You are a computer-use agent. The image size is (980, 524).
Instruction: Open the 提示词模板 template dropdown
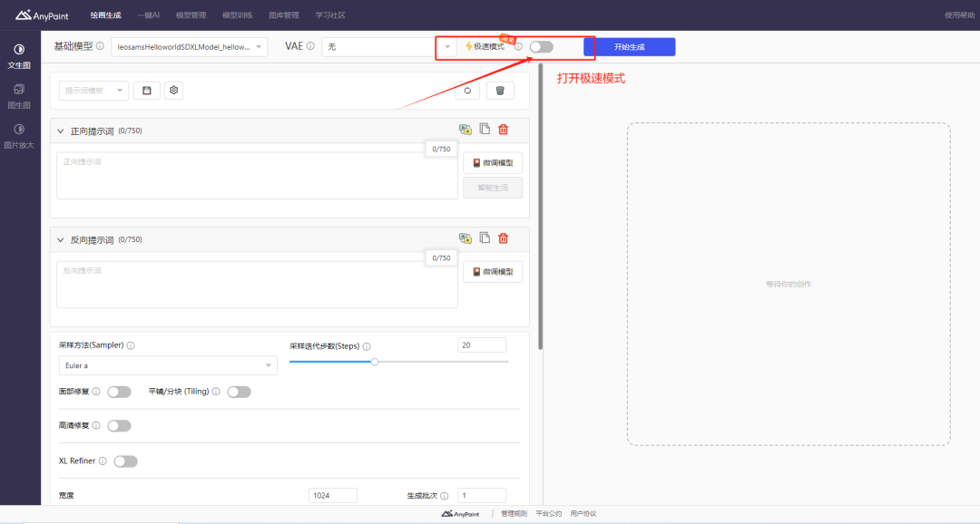(93, 91)
